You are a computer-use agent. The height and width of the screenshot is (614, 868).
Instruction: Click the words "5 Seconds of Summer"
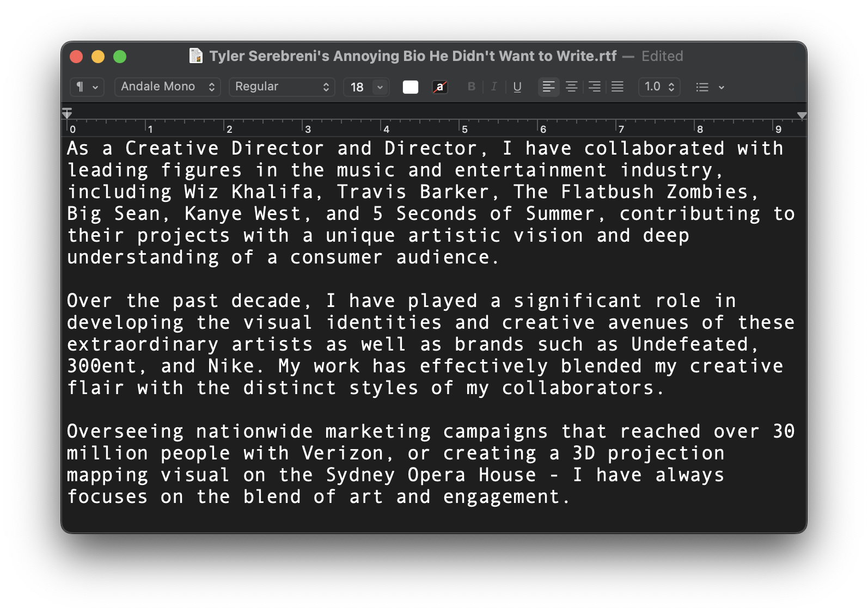[484, 214]
